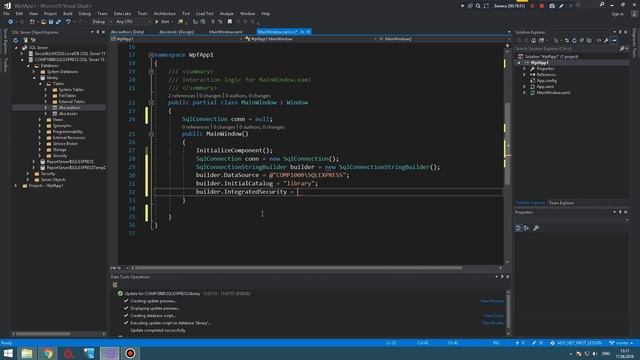Viewport: 640px width, 360px height.
Task: Click the Open File toolbar icon
Action: click(43, 22)
